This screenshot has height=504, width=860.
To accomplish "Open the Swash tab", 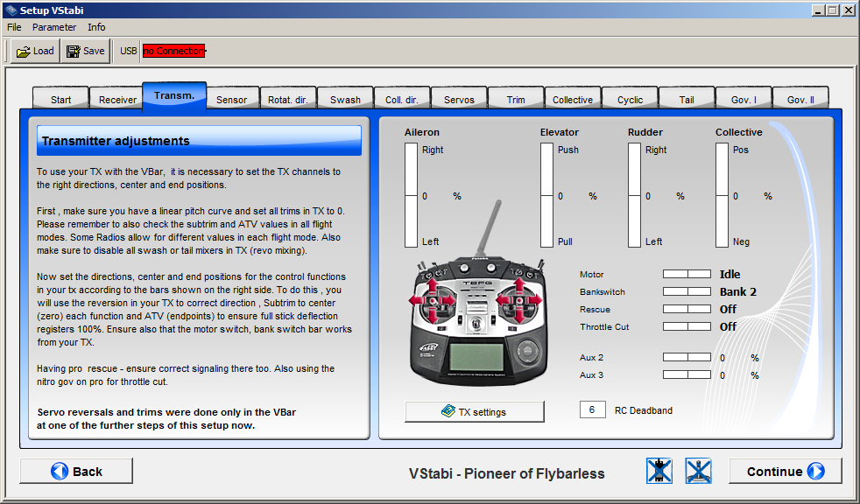I will tap(346, 99).
